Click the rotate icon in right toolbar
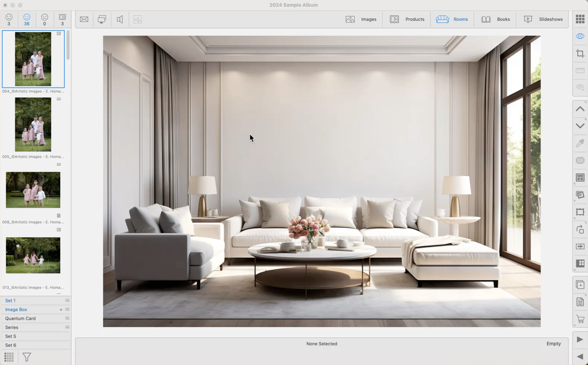Screen dimensions: 588x365 [580, 229]
